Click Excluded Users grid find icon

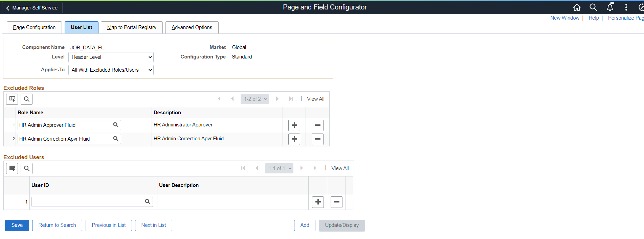(x=27, y=168)
